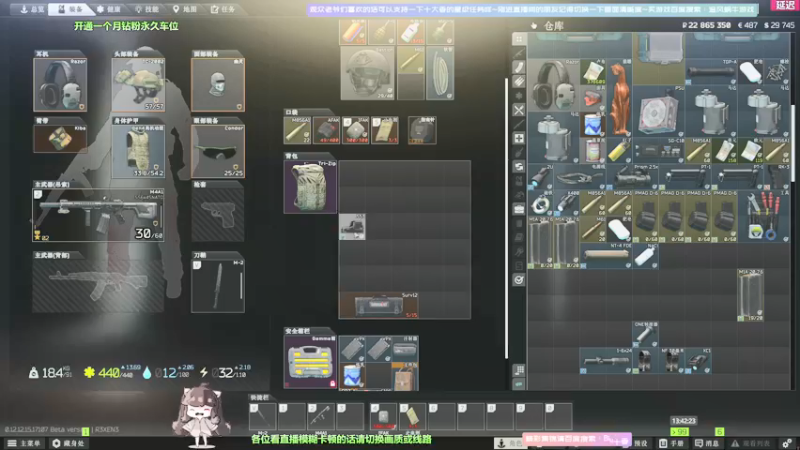Click the IFAK quick-bar slot

[x=383, y=416]
